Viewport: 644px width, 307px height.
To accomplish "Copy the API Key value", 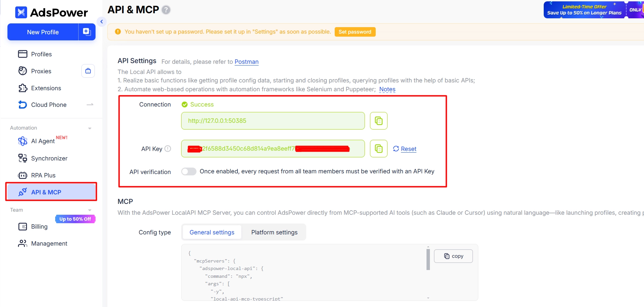I will [378, 149].
